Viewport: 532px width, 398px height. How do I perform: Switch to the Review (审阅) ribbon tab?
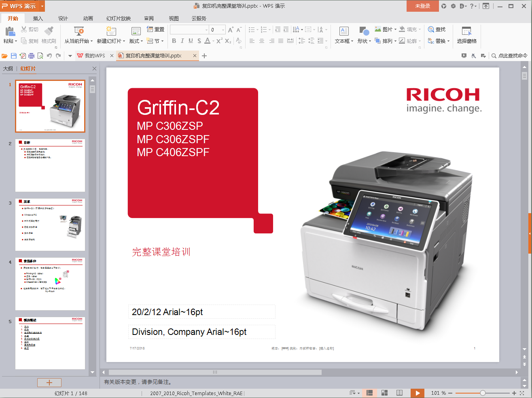point(149,18)
